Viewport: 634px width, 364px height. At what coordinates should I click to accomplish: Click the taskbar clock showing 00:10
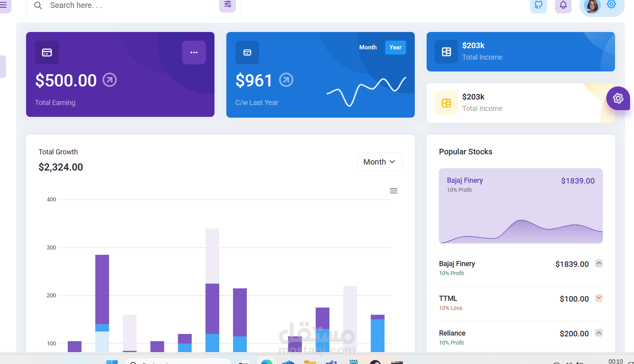click(x=615, y=361)
